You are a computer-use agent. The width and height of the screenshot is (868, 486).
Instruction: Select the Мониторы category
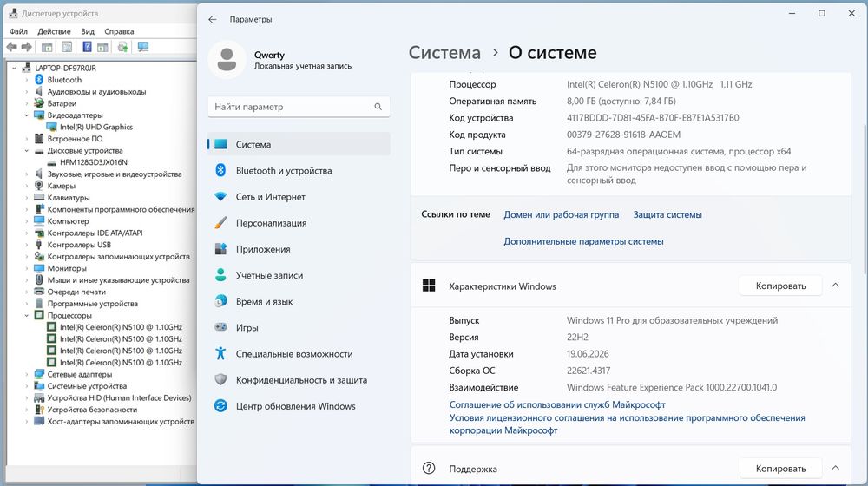pos(67,268)
